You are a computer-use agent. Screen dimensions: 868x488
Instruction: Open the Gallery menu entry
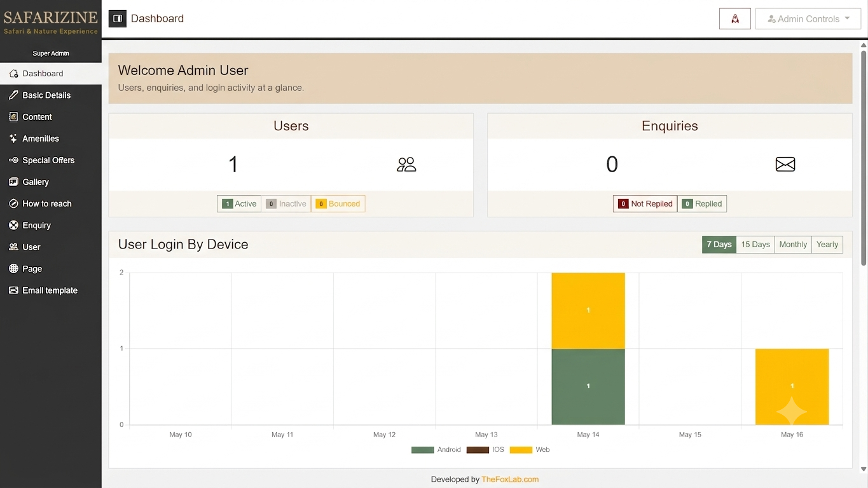(51, 182)
